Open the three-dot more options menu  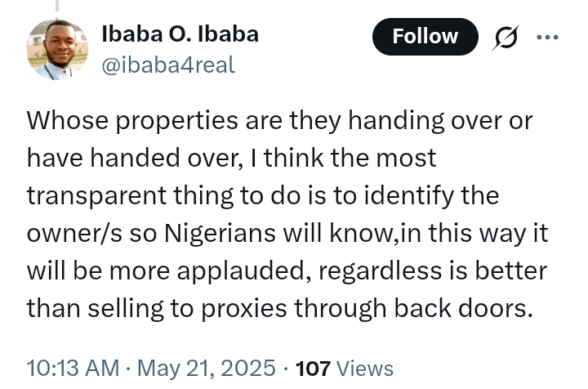(546, 38)
